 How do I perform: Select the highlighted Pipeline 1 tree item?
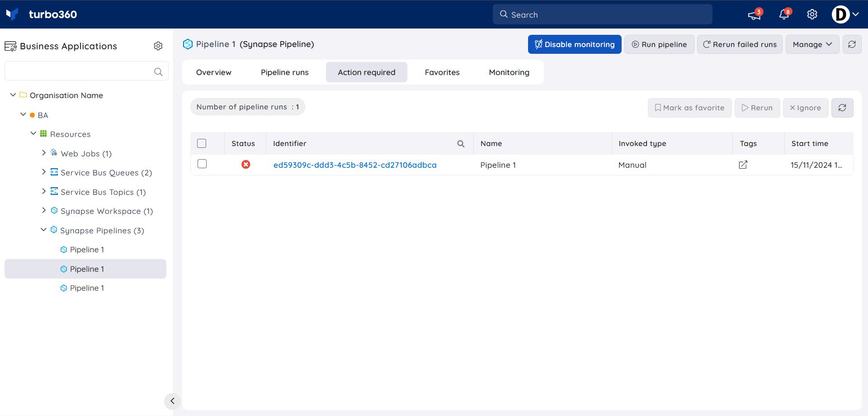(85, 269)
